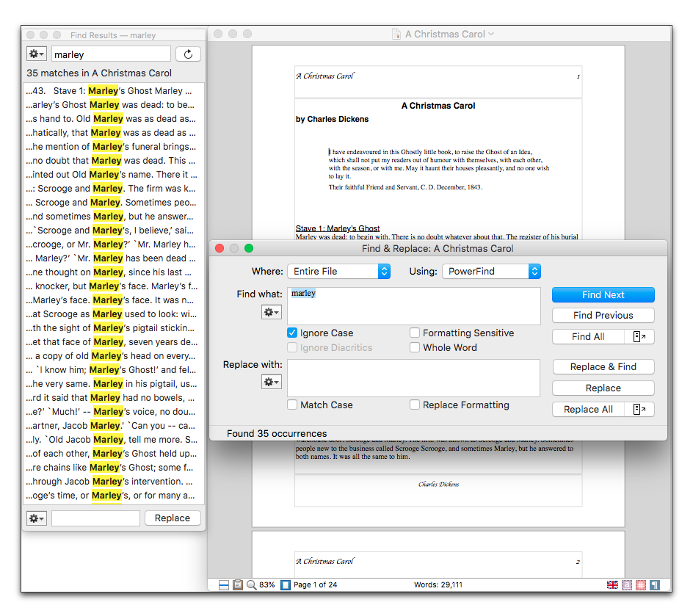Enable the Match Case checkbox

point(292,405)
